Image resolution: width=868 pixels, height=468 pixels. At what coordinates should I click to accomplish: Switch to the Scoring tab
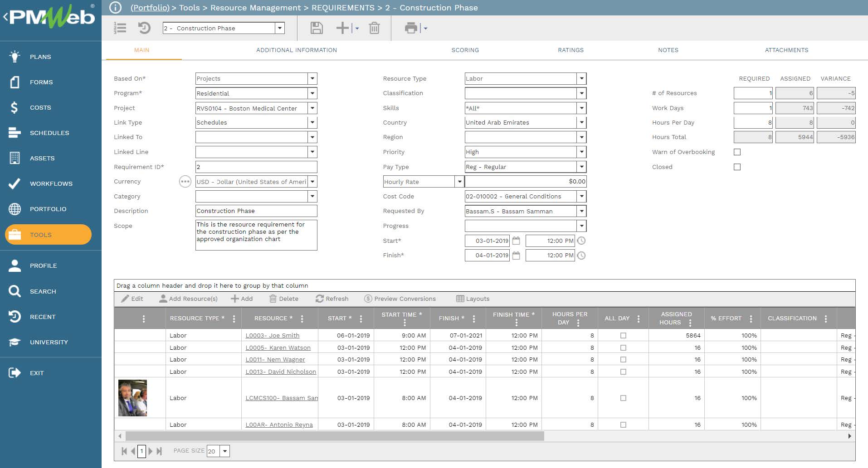click(465, 50)
